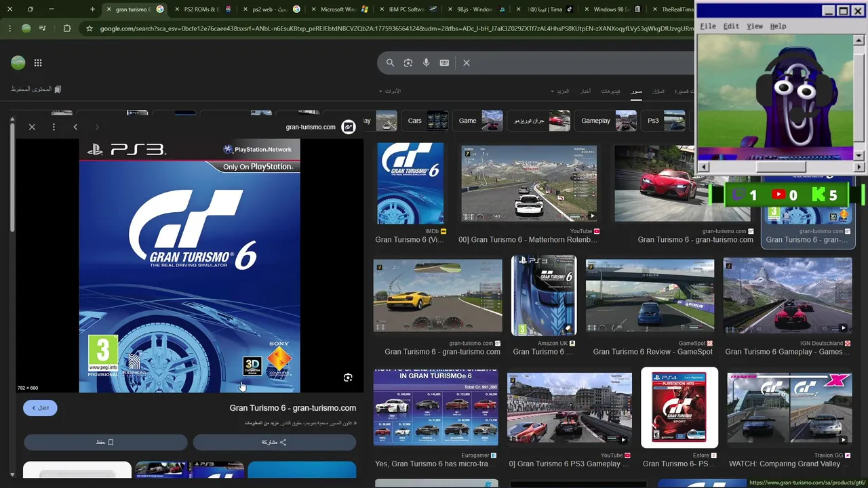Bookmark page with star icon
Image resolution: width=868 pixels, height=488 pixels.
(x=89, y=28)
